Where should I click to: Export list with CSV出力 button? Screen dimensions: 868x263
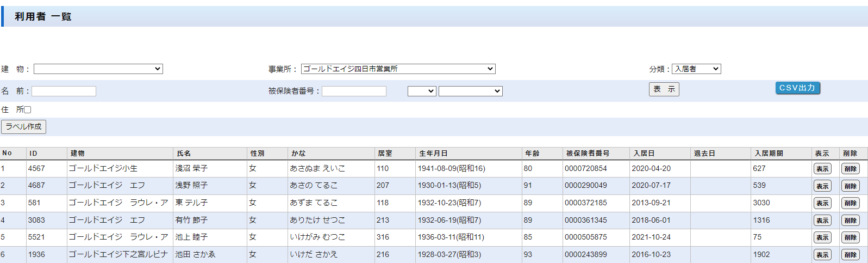coord(797,88)
